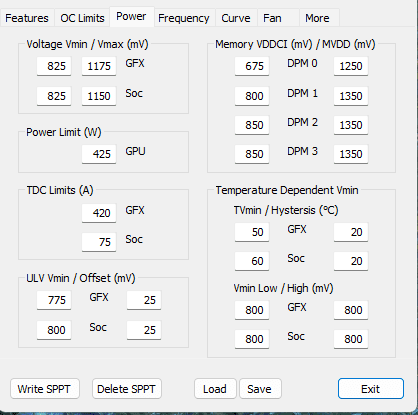Screen dimensions: 418x415
Task: Go to the Fan tab
Action: pos(278,18)
